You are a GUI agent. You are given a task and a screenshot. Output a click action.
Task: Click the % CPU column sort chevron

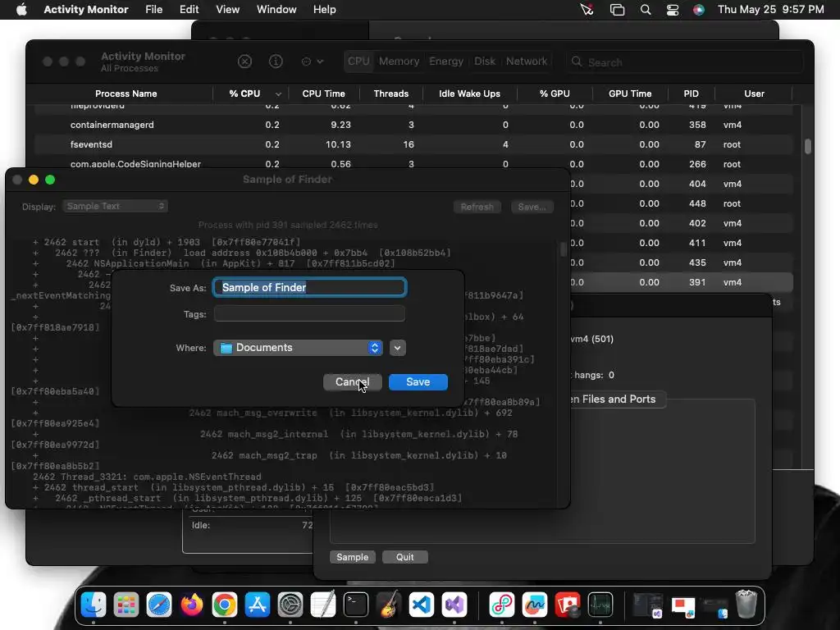click(x=278, y=94)
